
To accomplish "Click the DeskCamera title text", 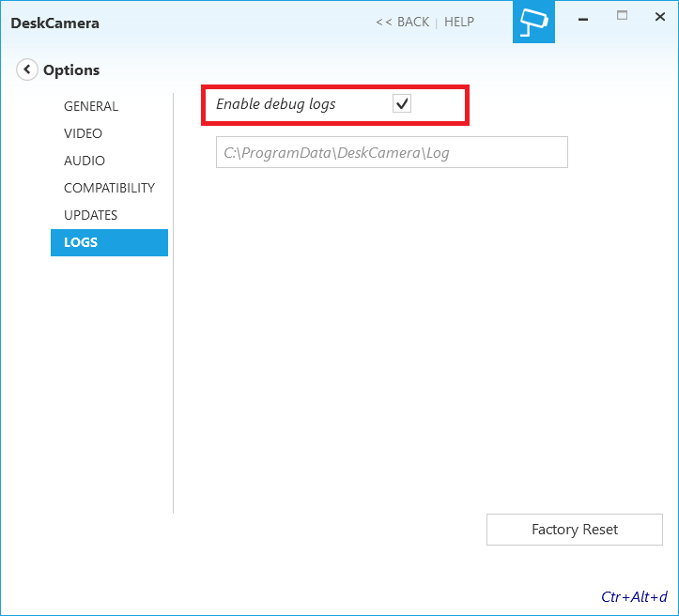I will 54,23.
